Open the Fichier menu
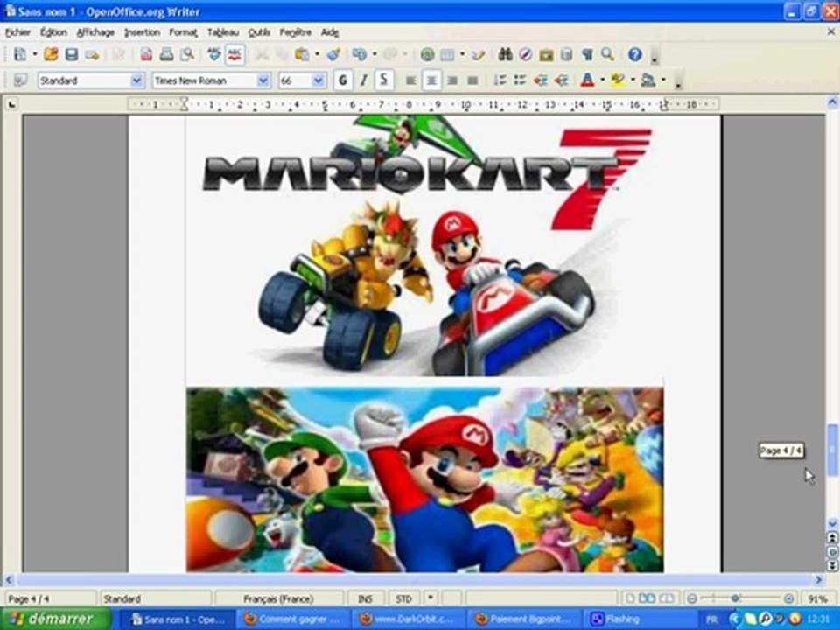Viewport: 840px width, 630px height. [x=17, y=32]
